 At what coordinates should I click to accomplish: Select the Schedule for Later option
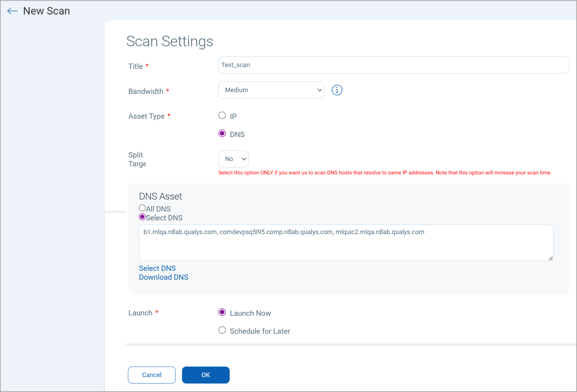pyautogui.click(x=222, y=330)
